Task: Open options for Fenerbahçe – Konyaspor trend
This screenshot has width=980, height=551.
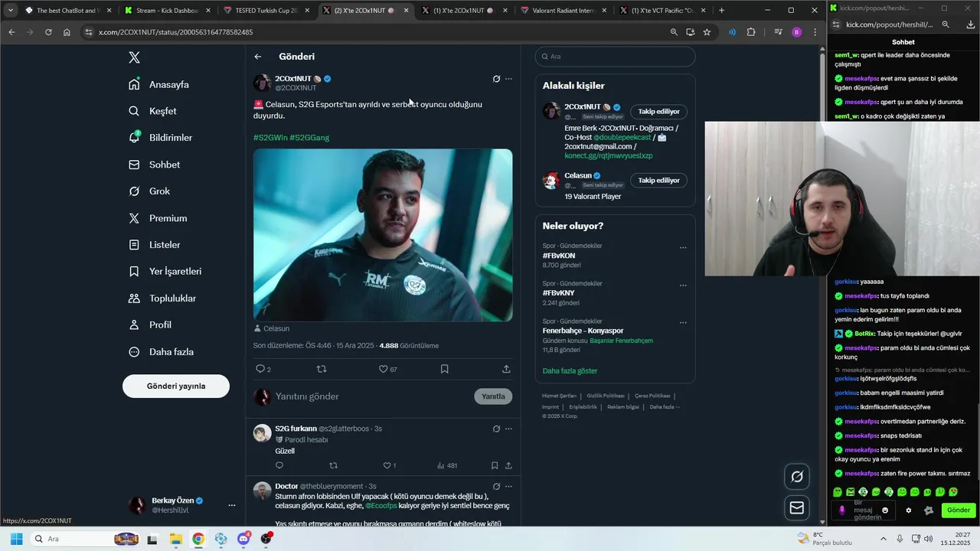Action: point(683,323)
